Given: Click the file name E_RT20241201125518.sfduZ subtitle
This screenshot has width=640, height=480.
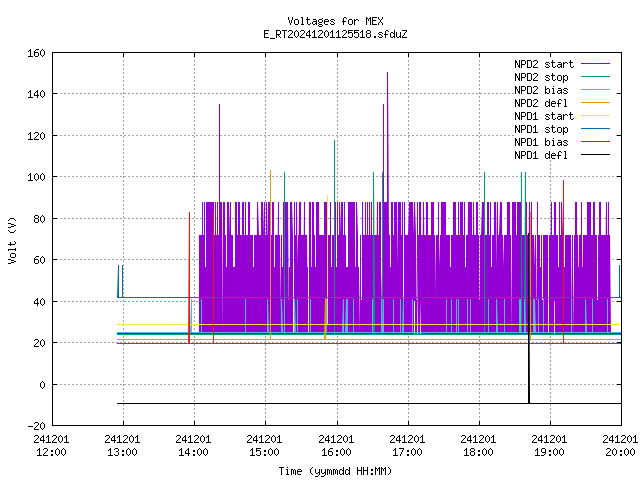Looking at the screenshot, I should pos(335,34).
